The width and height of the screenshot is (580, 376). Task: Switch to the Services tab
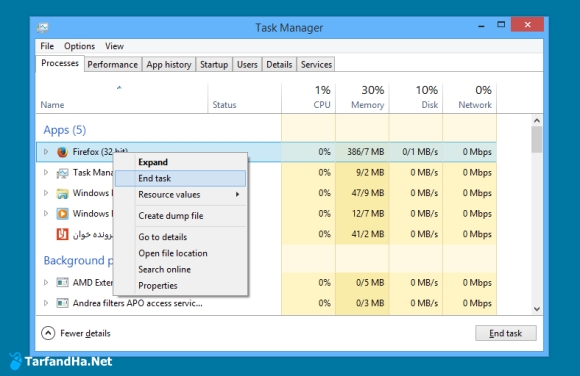click(x=316, y=64)
